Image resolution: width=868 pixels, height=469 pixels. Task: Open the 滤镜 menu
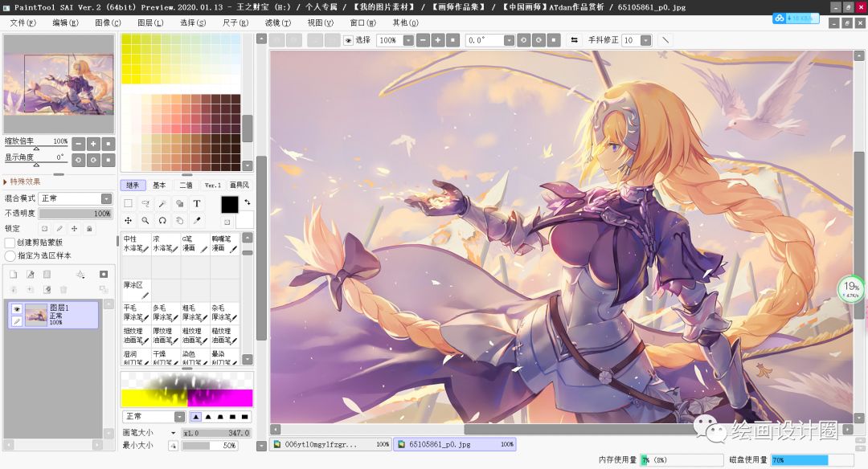[x=278, y=22]
